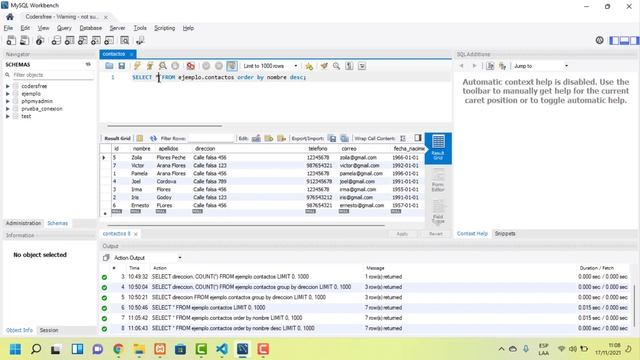
Task: Click edit current row icon in result toolbar
Action: 256,138
